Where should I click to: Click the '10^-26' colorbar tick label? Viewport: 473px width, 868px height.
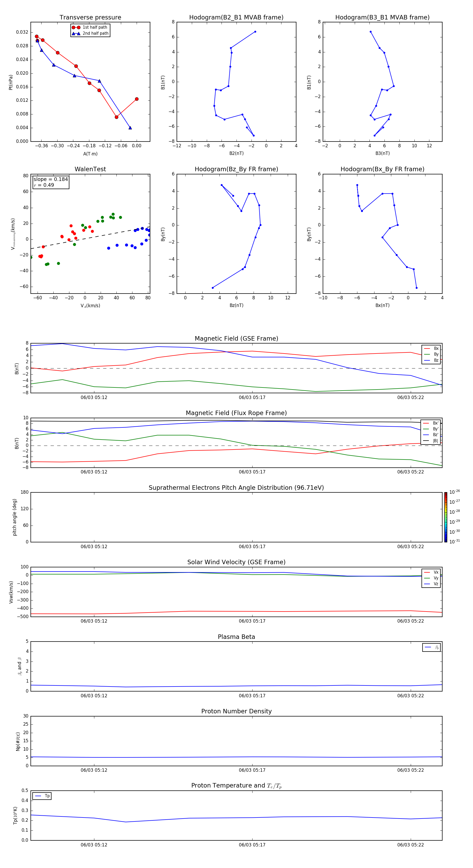455,492
